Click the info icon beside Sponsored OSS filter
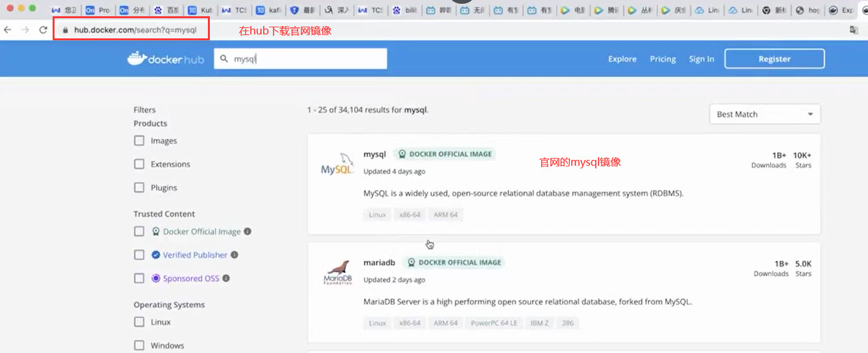 tap(226, 278)
